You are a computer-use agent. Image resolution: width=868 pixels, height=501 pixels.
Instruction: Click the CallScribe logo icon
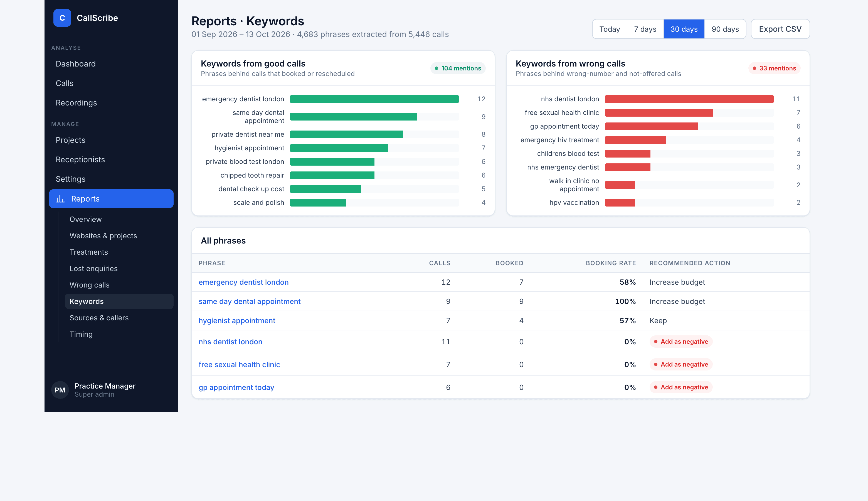pyautogui.click(x=62, y=18)
